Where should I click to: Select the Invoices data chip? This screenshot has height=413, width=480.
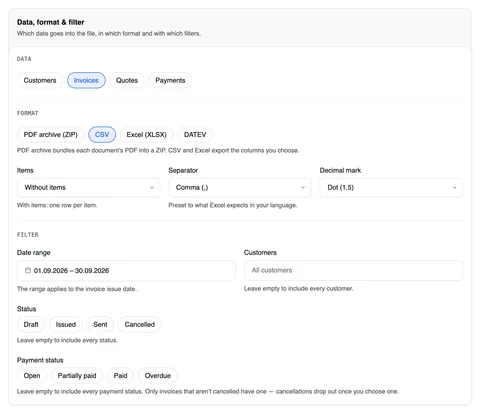(86, 80)
